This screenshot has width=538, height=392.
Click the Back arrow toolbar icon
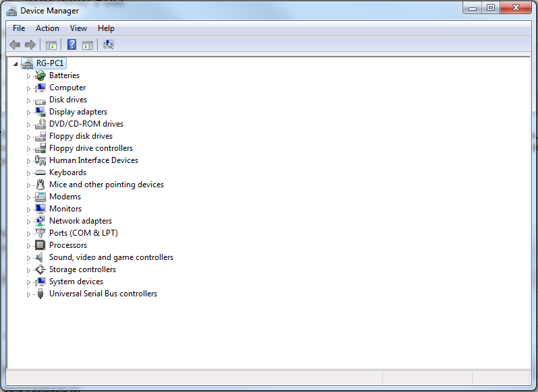15,44
